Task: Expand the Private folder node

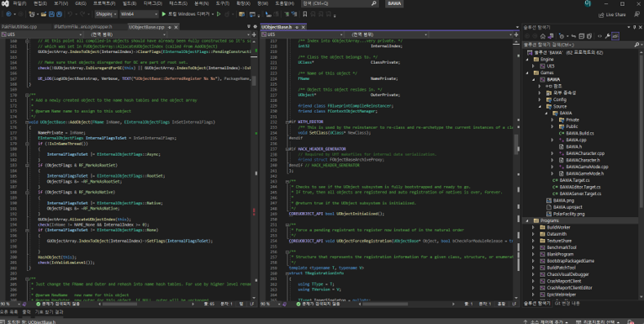Action: pyautogui.click(x=552, y=120)
